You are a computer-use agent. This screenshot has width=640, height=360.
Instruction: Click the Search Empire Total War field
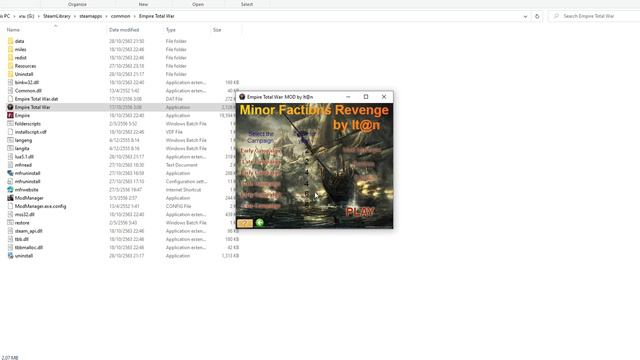(595, 16)
